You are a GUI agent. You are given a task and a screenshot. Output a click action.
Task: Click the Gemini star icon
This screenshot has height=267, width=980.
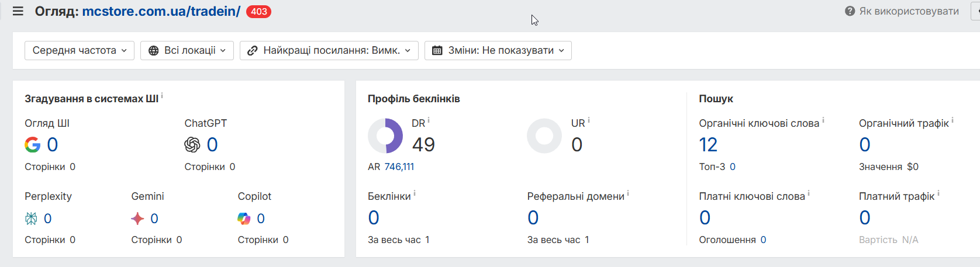point(137,219)
